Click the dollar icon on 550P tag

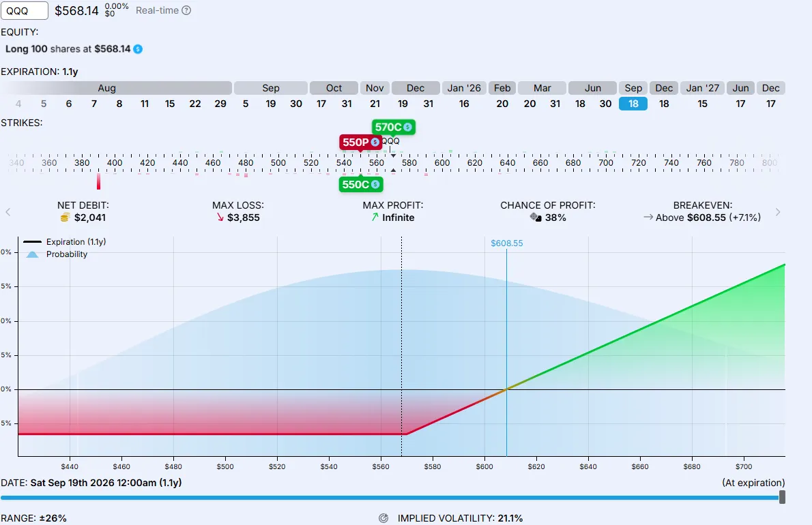tap(375, 142)
